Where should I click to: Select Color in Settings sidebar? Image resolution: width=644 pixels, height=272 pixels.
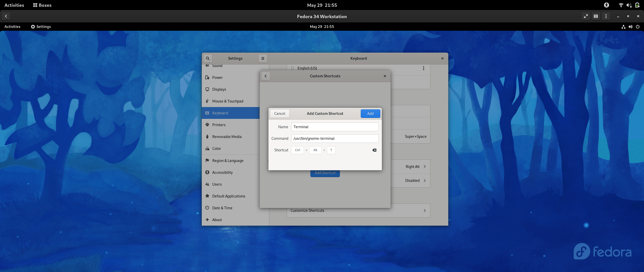[x=231, y=149]
